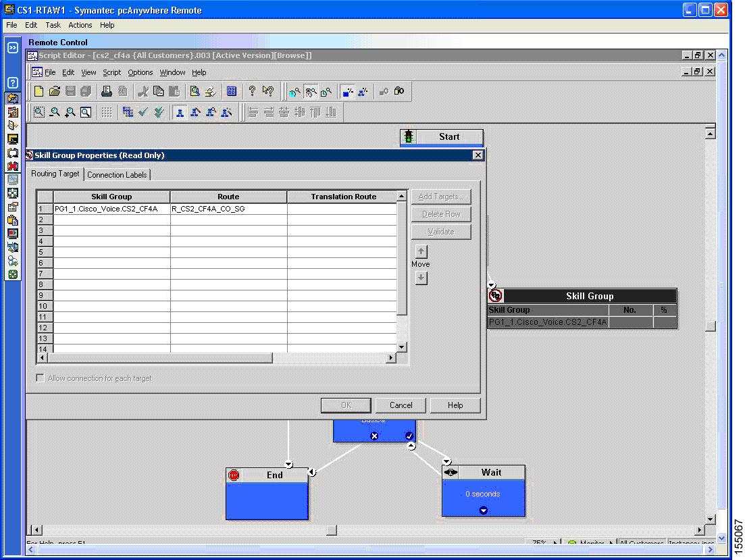Click the script explorer tree-view icon

[128, 112]
